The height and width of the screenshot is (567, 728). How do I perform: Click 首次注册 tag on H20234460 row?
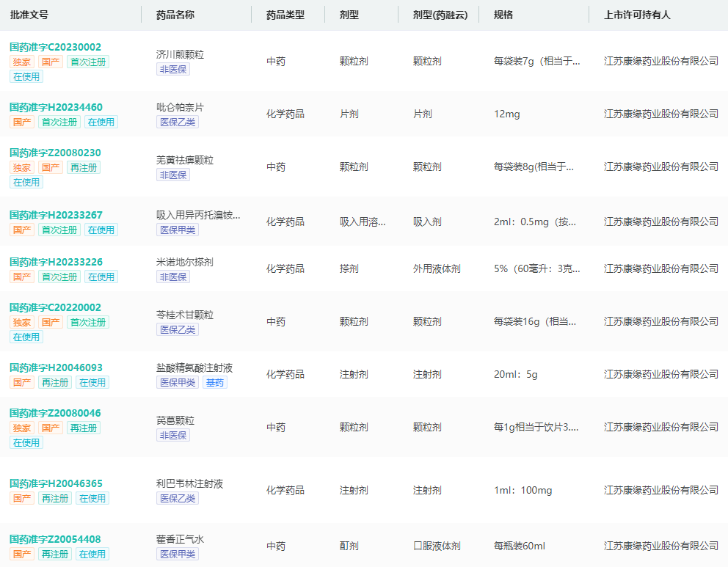coord(59,122)
